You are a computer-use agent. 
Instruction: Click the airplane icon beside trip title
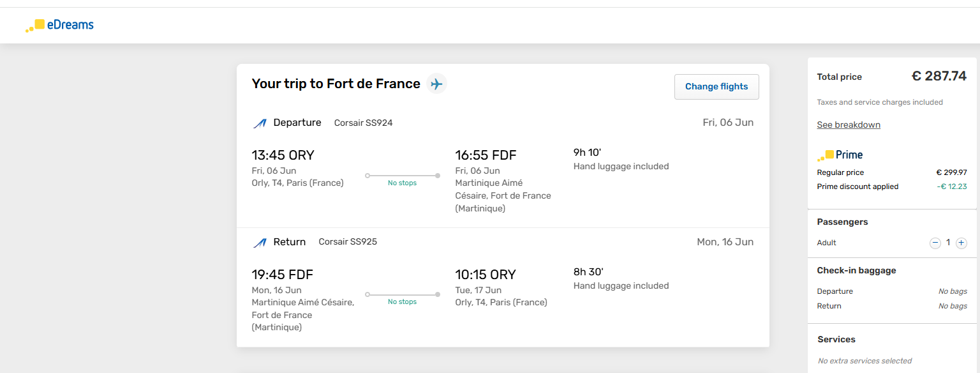coord(436,84)
